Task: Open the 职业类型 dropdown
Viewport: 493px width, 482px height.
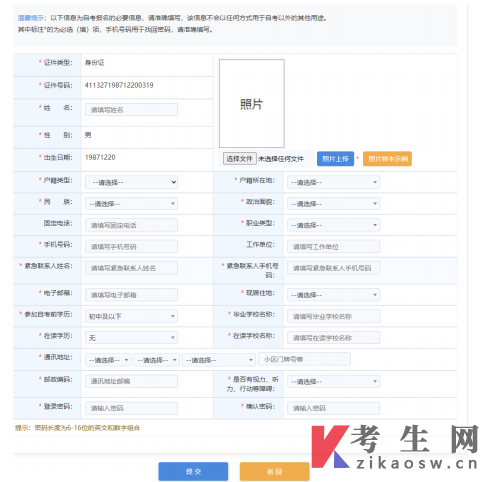Action: [333, 225]
